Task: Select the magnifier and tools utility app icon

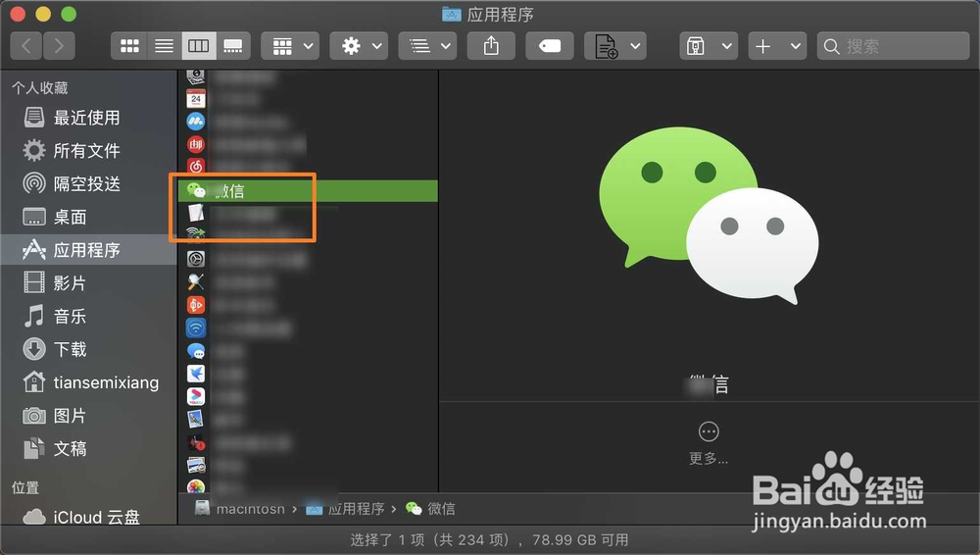Action: 196,281
